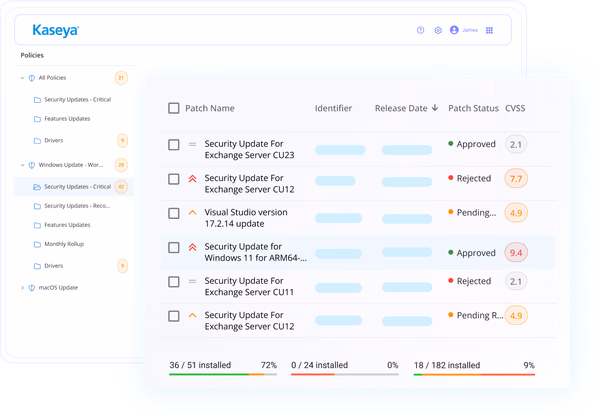Open the James user profile avatar
This screenshot has width=600, height=414.
pyautogui.click(x=454, y=30)
